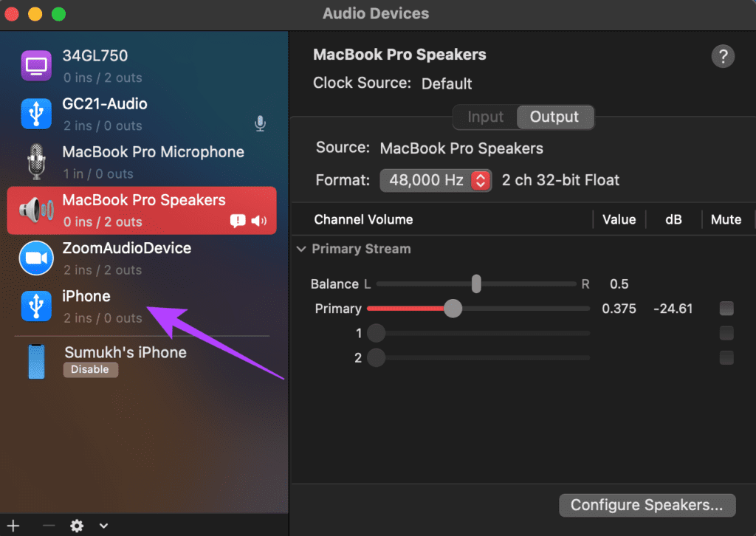Click the 2 ch 32-bit Float text
This screenshot has height=536, width=756.
point(560,180)
